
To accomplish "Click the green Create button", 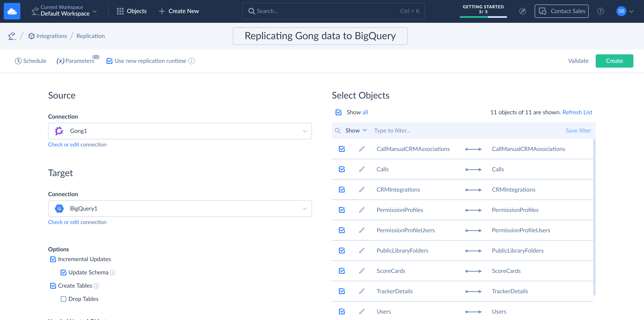I will point(614,61).
